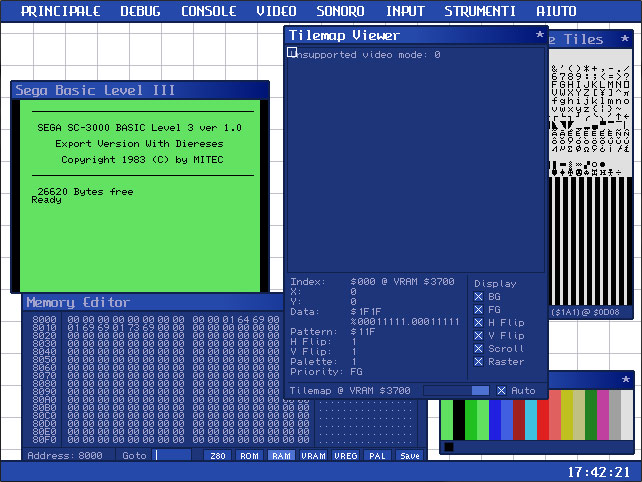Toggle the V Flip display checkbox
This screenshot has height=482, width=642.
coord(478,336)
